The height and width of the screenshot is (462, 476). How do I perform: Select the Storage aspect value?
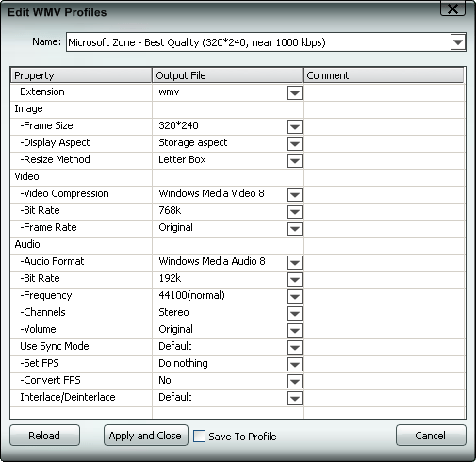click(x=193, y=142)
